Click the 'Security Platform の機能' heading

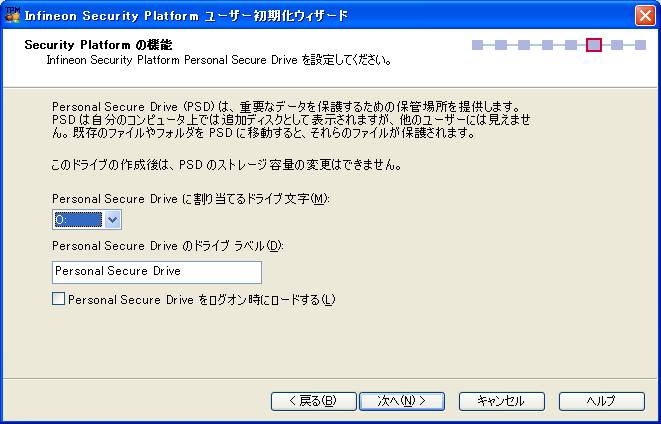tap(98, 45)
